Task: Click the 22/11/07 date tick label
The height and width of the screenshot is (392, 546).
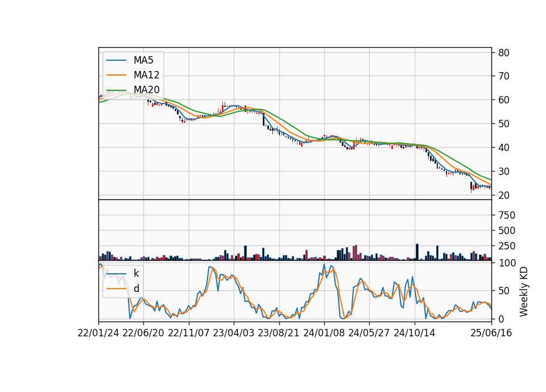Action: coord(189,333)
